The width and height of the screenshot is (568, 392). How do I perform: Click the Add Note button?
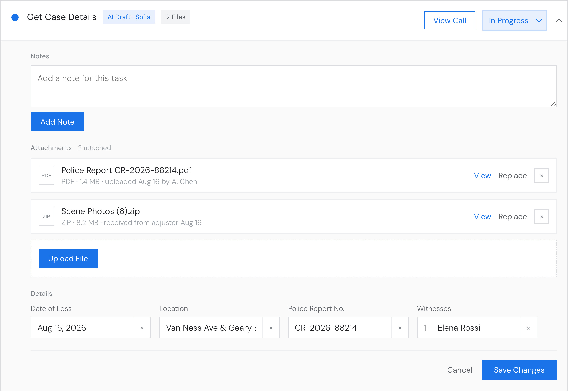pos(57,122)
